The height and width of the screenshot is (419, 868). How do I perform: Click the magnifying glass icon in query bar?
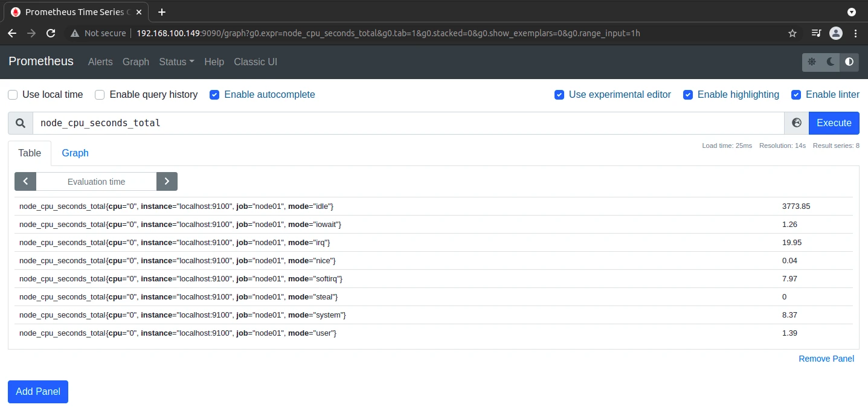click(20, 123)
